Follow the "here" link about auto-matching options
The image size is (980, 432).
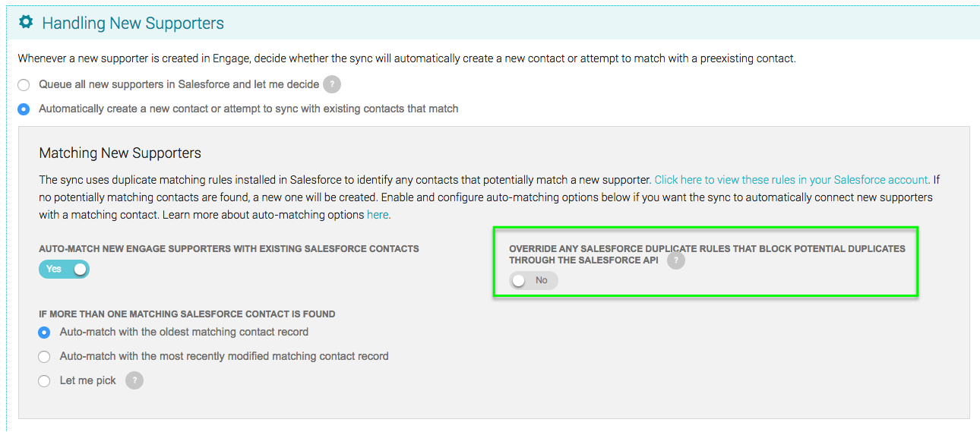point(378,215)
